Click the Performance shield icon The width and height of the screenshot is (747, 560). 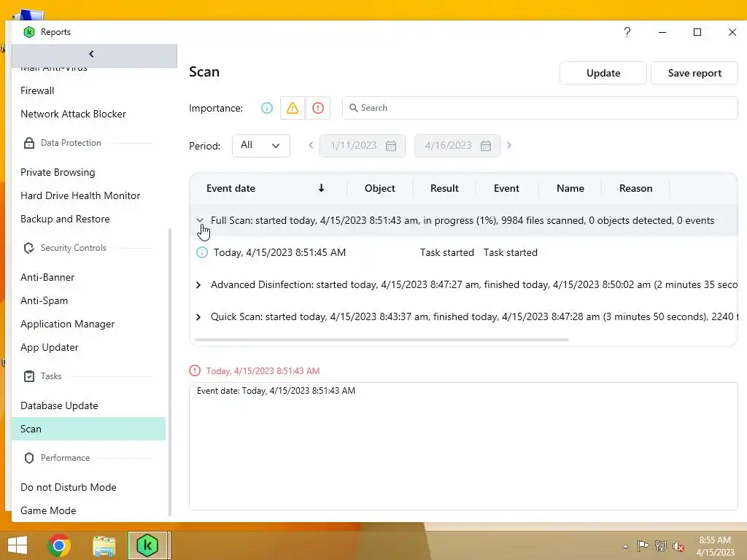(x=29, y=458)
